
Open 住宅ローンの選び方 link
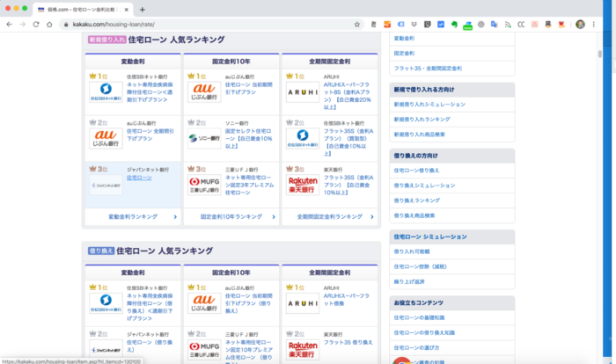[416, 348]
